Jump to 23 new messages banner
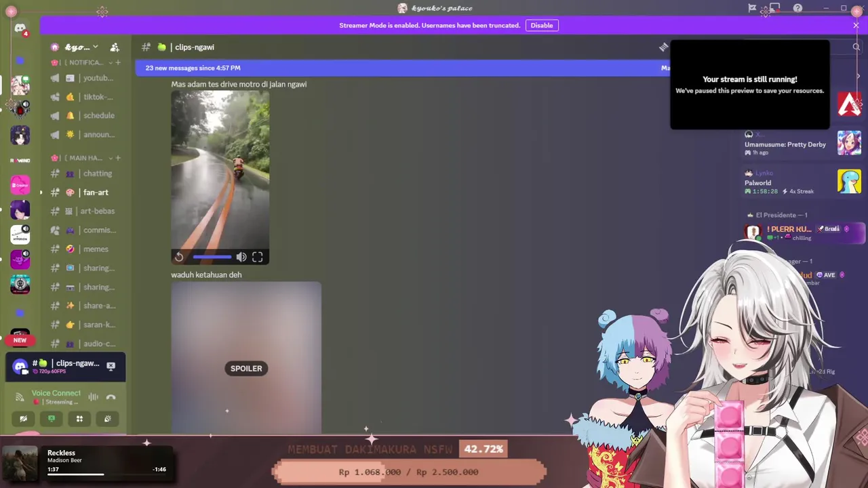 point(403,68)
